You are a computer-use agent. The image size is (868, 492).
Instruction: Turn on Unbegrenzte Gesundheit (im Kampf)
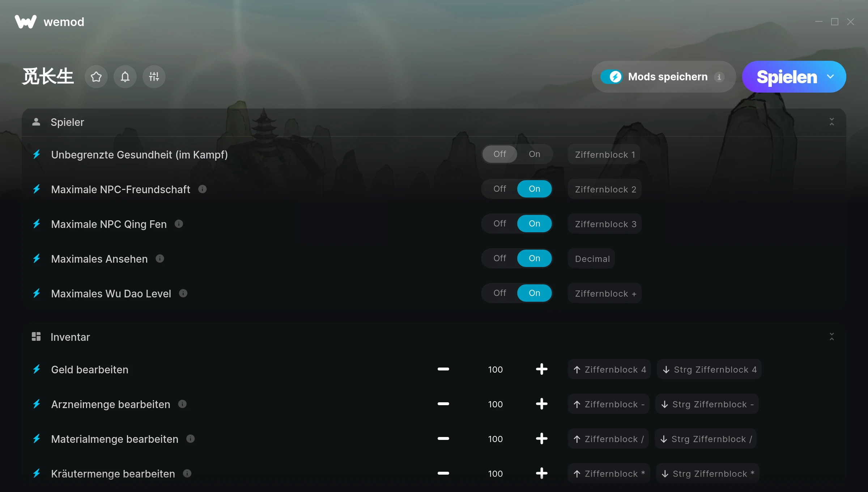[x=534, y=154]
